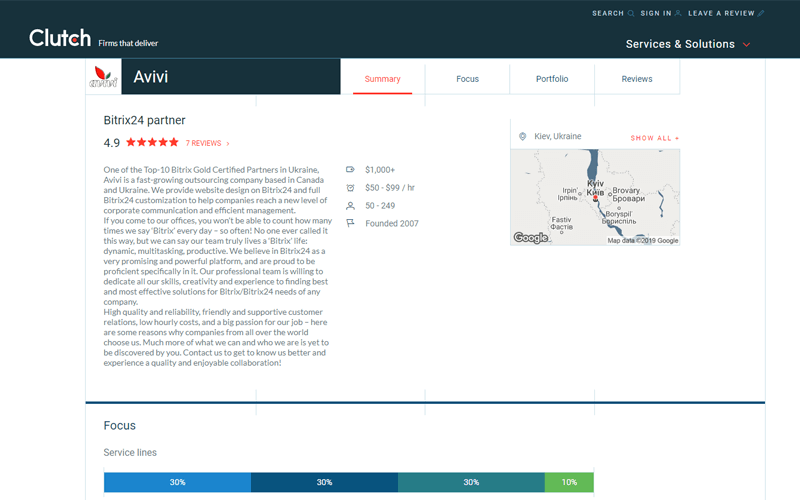Click the SIGN IN link
The image size is (800, 500).
(x=656, y=13)
